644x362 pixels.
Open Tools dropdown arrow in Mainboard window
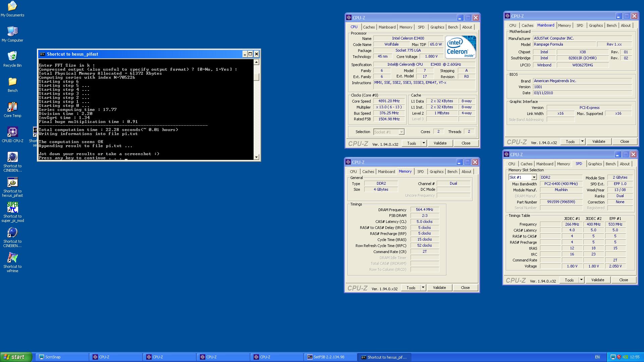[582, 141]
